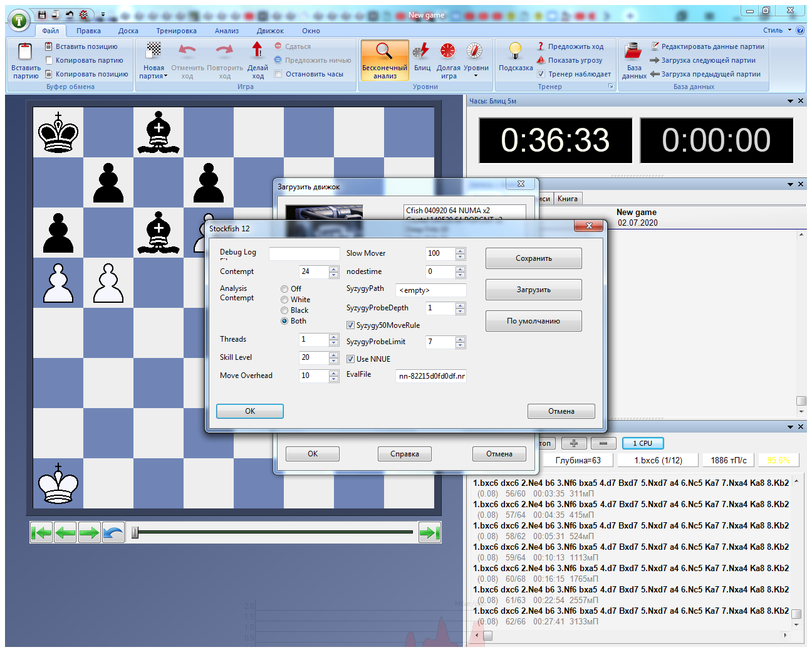Collapse the Часы clock panel arrow

pyautogui.click(x=791, y=101)
